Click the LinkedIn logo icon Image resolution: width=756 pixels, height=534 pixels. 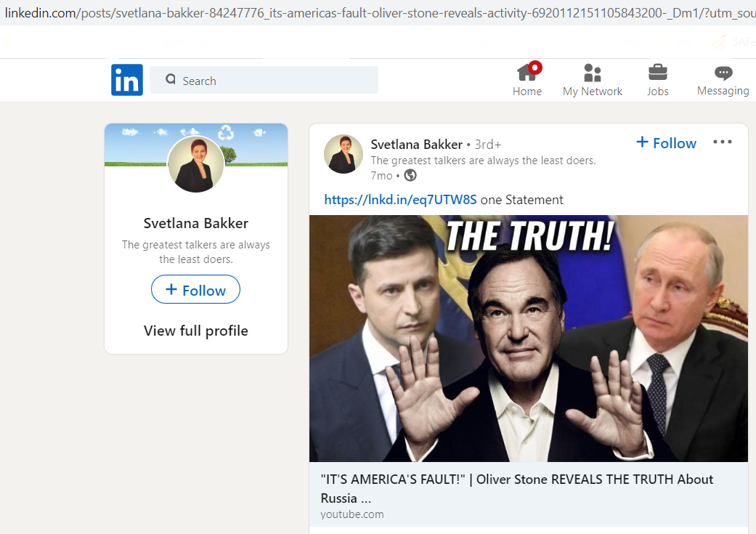point(127,80)
